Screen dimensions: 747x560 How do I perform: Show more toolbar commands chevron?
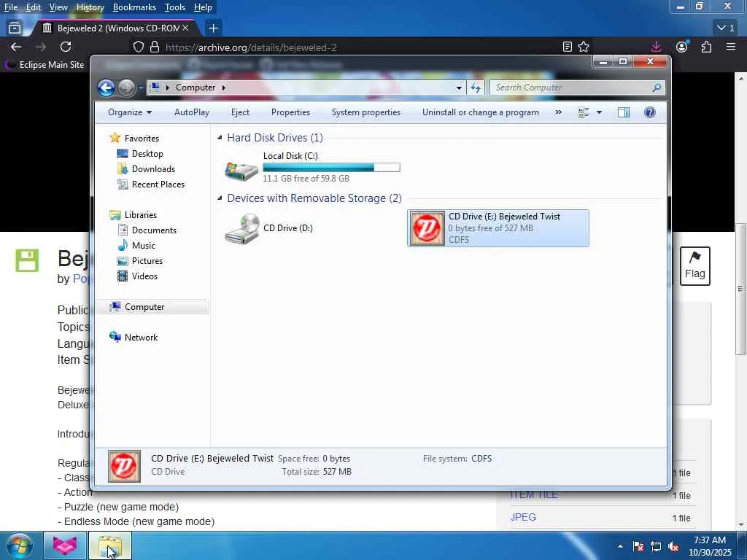[558, 112]
